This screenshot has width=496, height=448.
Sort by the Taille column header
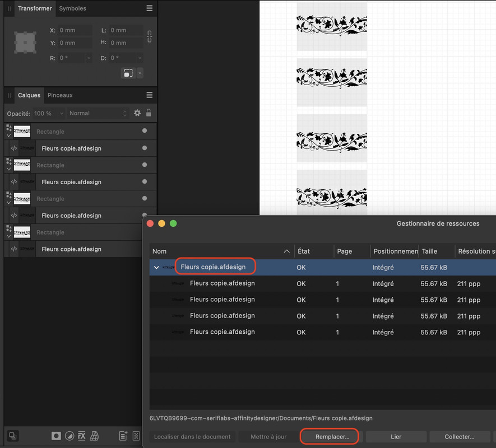coord(437,251)
